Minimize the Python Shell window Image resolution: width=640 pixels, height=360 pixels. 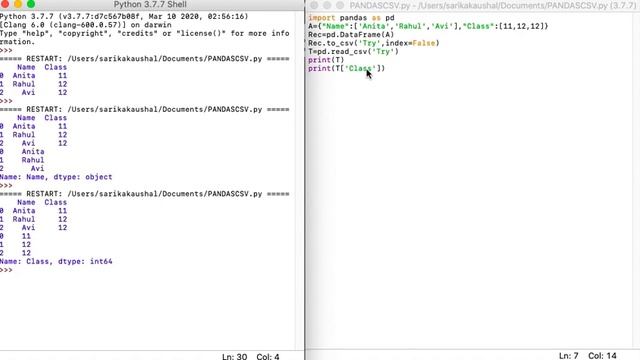pyautogui.click(x=18, y=4)
